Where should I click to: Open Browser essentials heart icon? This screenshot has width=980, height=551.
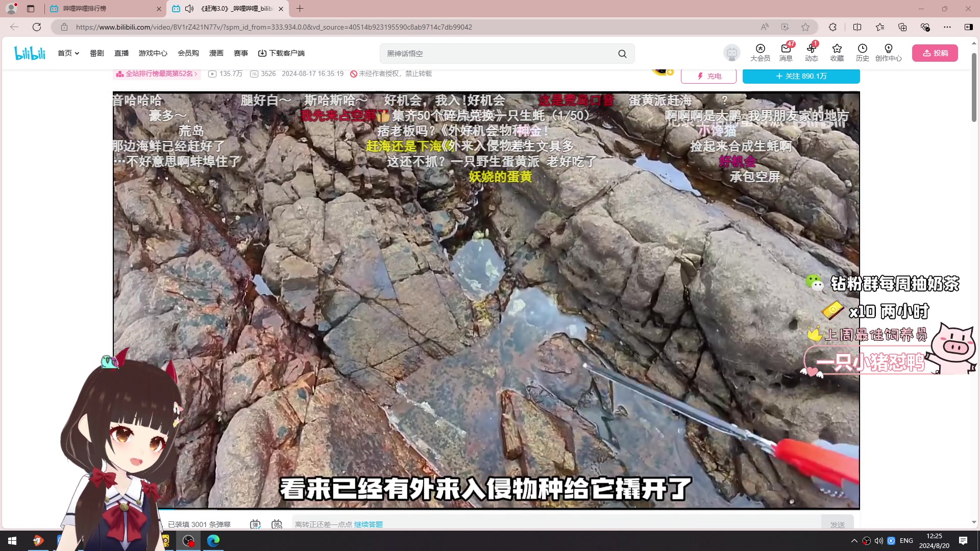coord(925,27)
